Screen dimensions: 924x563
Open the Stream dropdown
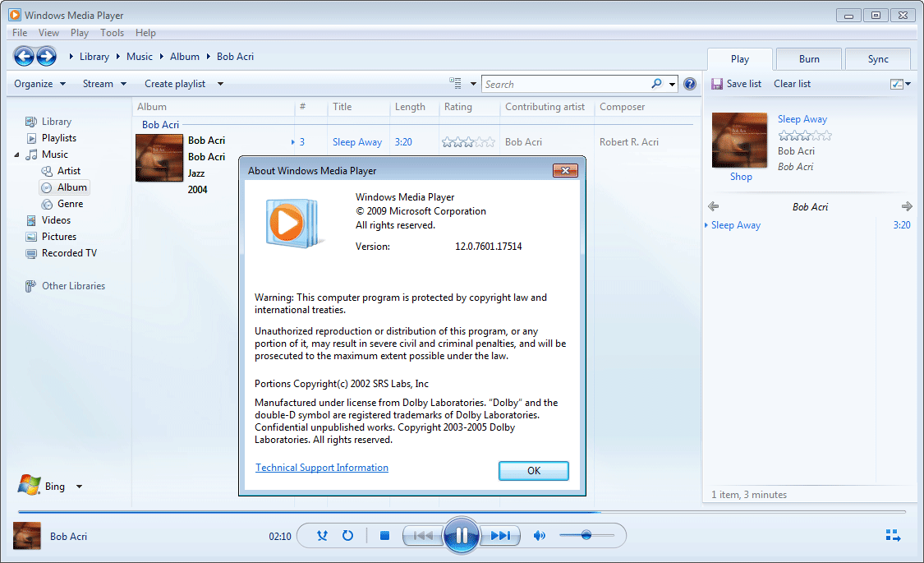104,84
